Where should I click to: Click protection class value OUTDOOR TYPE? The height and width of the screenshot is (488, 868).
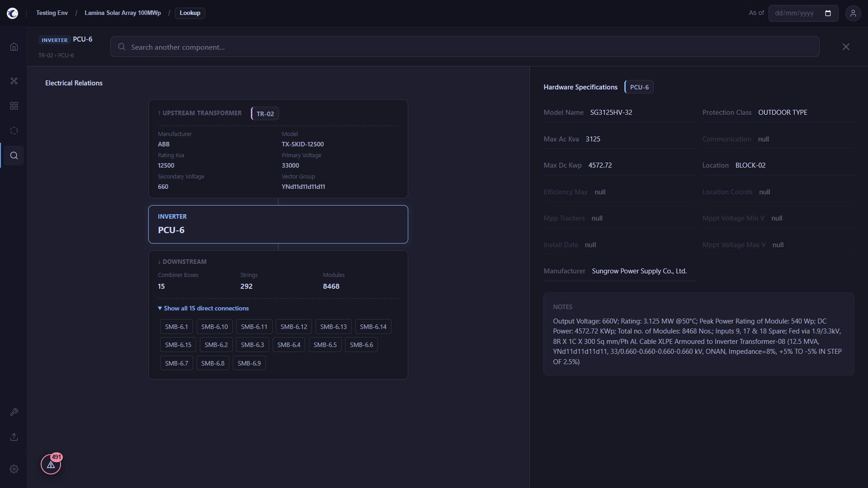[783, 113]
